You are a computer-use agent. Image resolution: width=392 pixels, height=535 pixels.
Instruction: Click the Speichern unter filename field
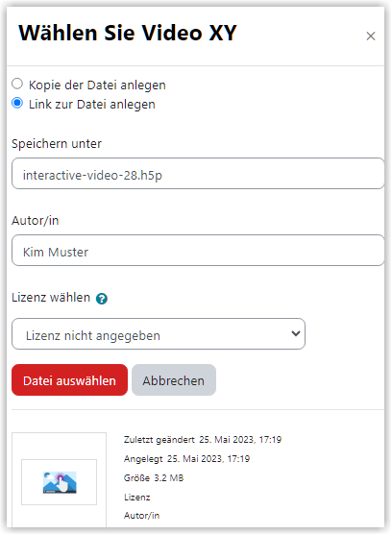pyautogui.click(x=198, y=173)
